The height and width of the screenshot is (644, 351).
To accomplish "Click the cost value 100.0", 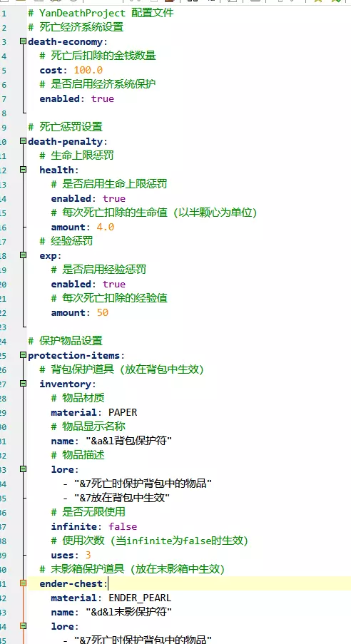I will (x=88, y=70).
